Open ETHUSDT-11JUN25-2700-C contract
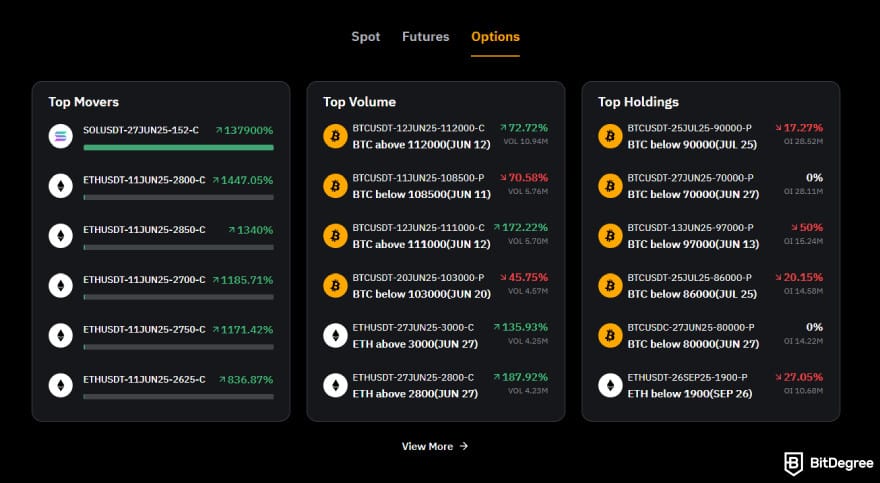This screenshot has width=880, height=483. pyautogui.click(x=144, y=279)
